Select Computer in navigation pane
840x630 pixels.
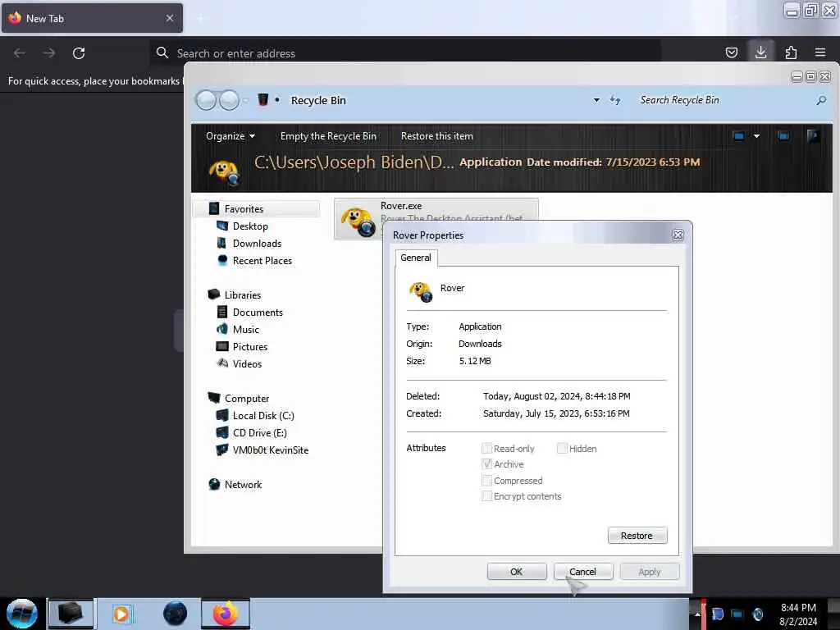pos(246,398)
